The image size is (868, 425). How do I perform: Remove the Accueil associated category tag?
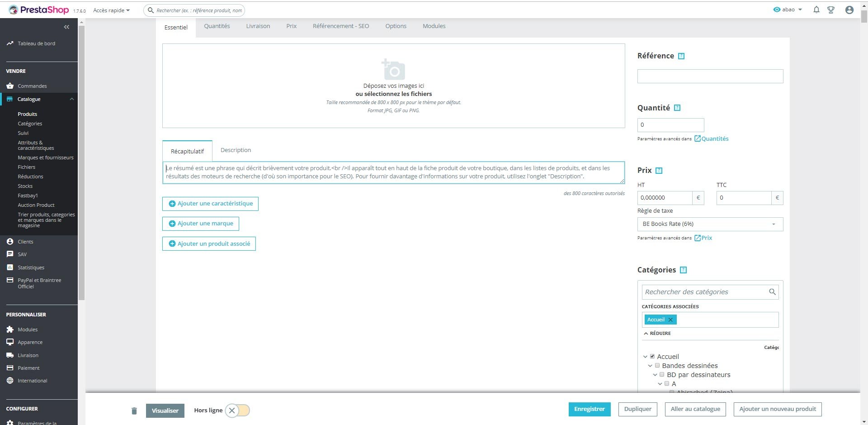tap(670, 320)
